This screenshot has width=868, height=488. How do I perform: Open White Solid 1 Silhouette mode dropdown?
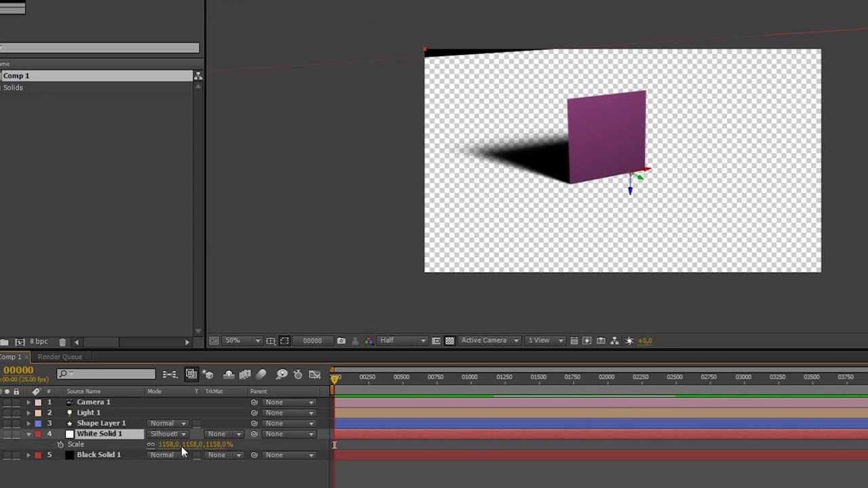(167, 434)
